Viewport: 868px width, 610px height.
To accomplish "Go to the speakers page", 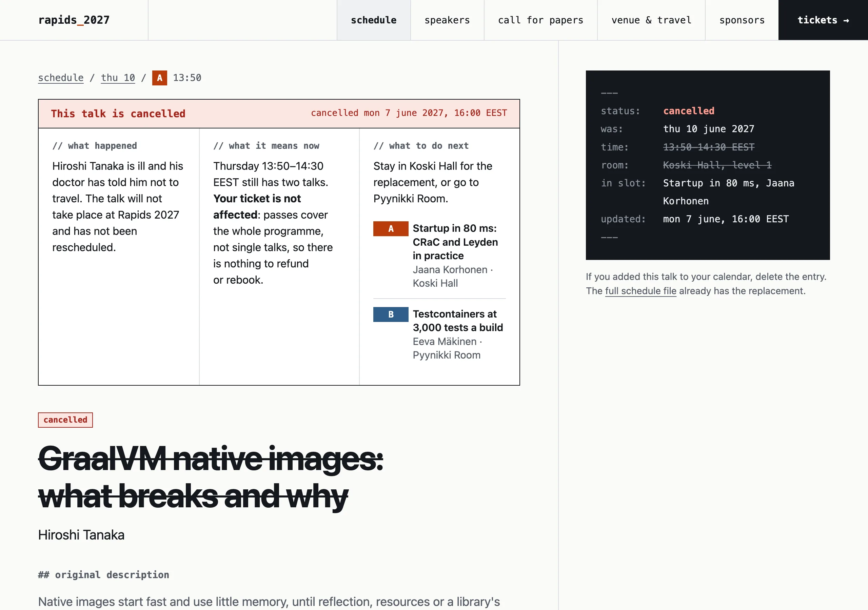I will tap(447, 20).
